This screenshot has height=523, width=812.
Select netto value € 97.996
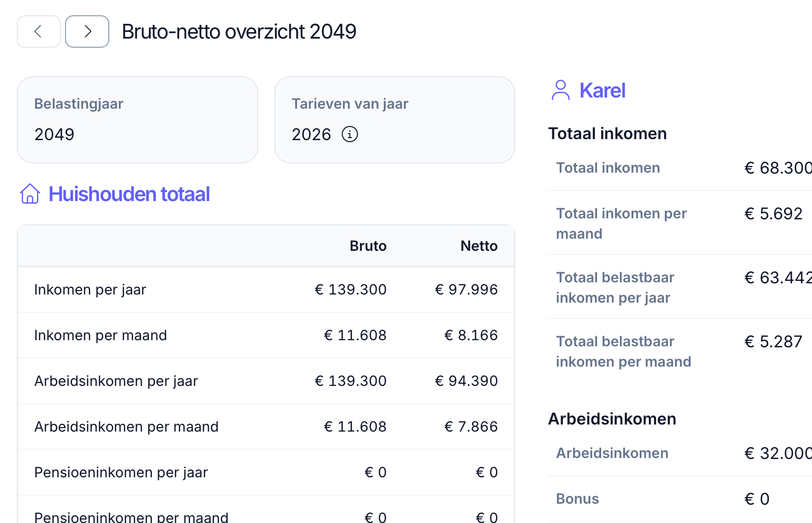tap(466, 289)
